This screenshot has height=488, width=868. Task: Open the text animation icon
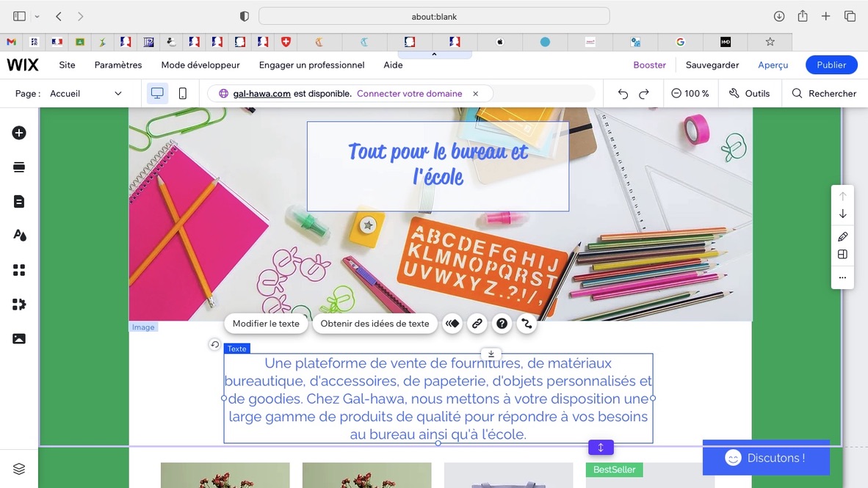click(452, 324)
